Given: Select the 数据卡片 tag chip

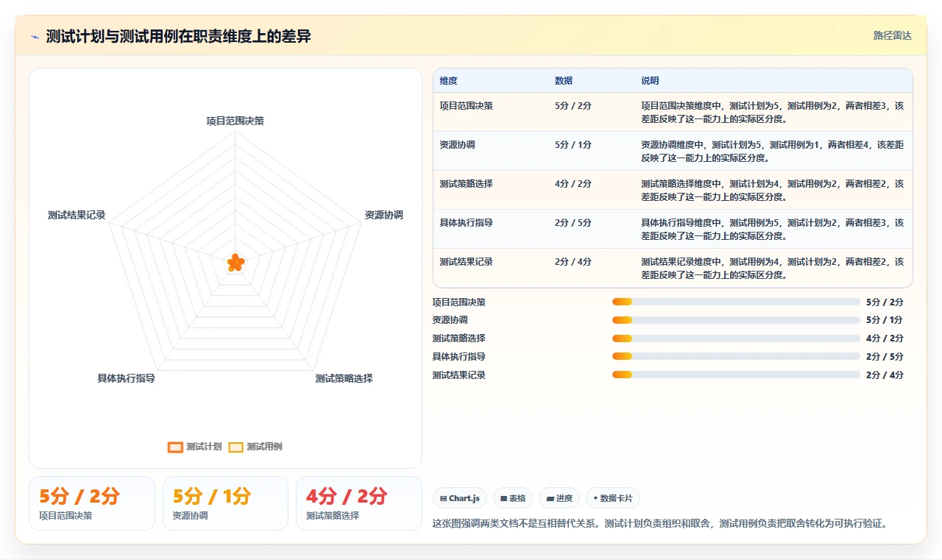Looking at the screenshot, I should pos(613,498).
